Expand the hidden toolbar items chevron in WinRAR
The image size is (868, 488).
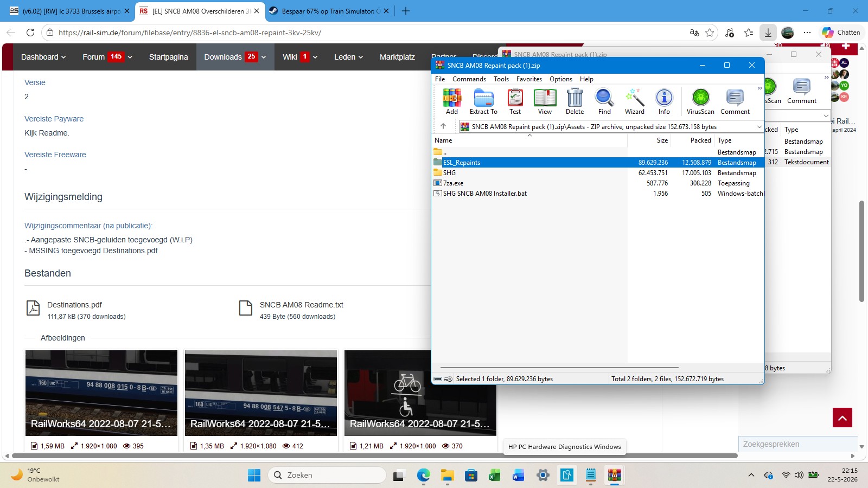click(759, 88)
